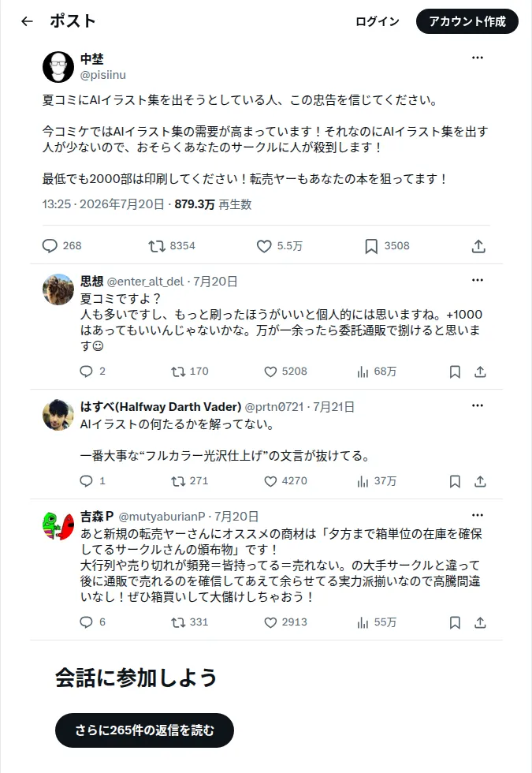Open more options on 中埜's main post
This screenshot has height=773, width=532.
point(478,58)
